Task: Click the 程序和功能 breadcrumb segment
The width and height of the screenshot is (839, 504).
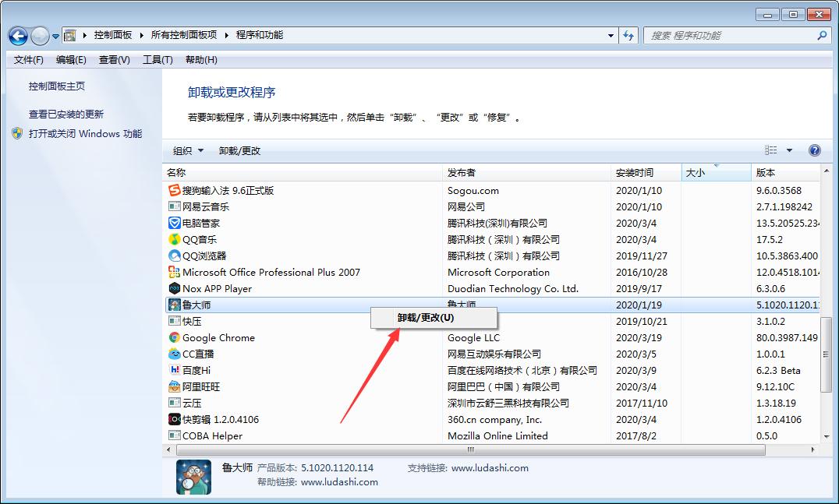Action: point(260,35)
